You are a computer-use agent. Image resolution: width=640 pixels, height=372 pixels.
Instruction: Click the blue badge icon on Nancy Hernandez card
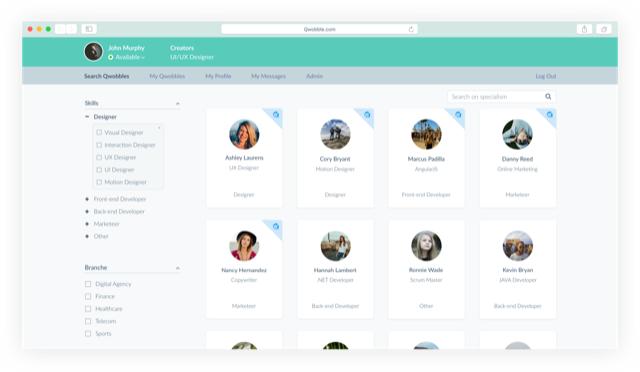(x=276, y=226)
